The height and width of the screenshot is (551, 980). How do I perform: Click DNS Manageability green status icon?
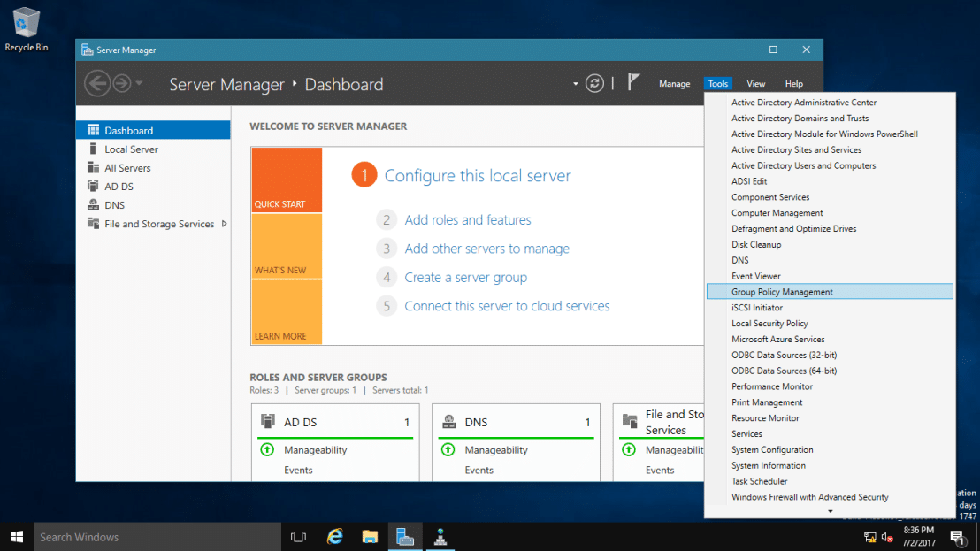click(448, 449)
